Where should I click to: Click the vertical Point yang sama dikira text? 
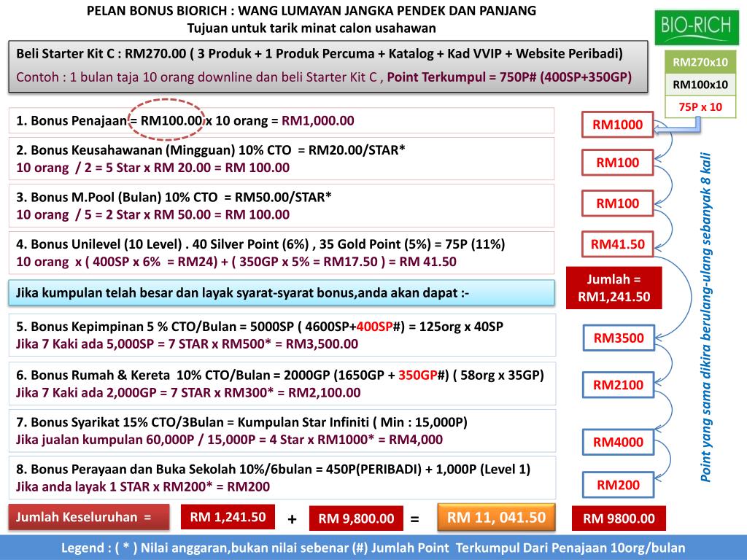point(705,317)
